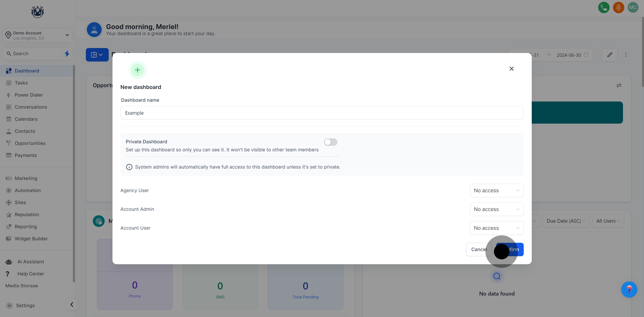The width and height of the screenshot is (644, 317).
Task: Click the green phone call icon
Action: (x=604, y=7)
